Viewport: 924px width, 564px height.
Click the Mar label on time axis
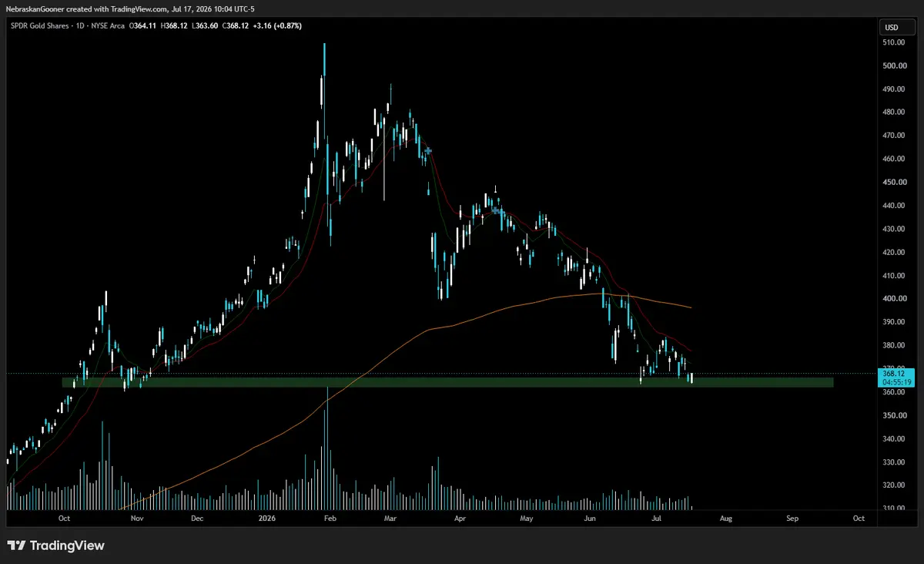tap(390, 519)
